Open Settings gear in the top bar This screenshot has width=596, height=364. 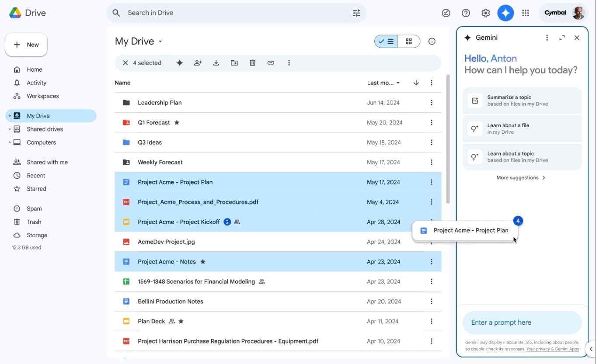click(485, 13)
